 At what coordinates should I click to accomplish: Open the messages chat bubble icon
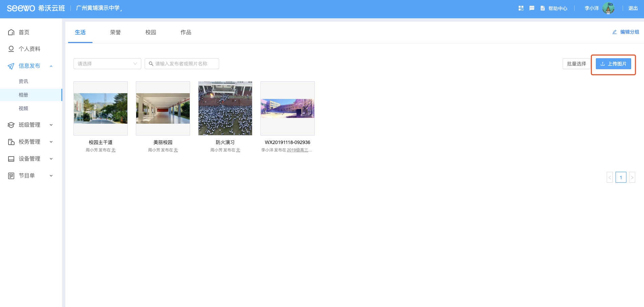[x=532, y=8]
